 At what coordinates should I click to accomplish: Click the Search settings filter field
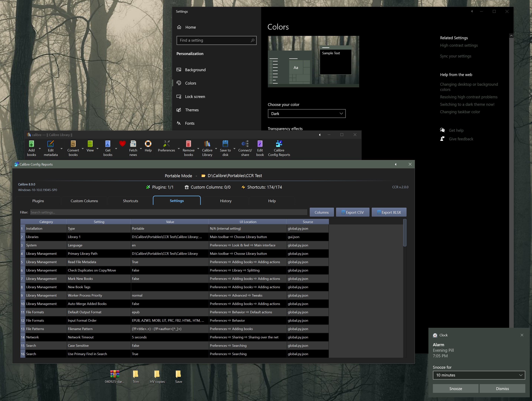click(168, 212)
